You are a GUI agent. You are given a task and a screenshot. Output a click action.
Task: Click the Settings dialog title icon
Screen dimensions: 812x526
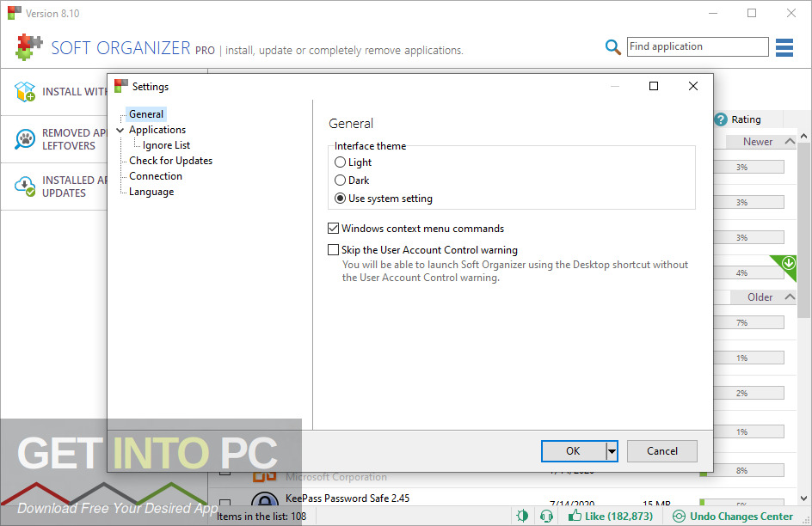point(120,86)
